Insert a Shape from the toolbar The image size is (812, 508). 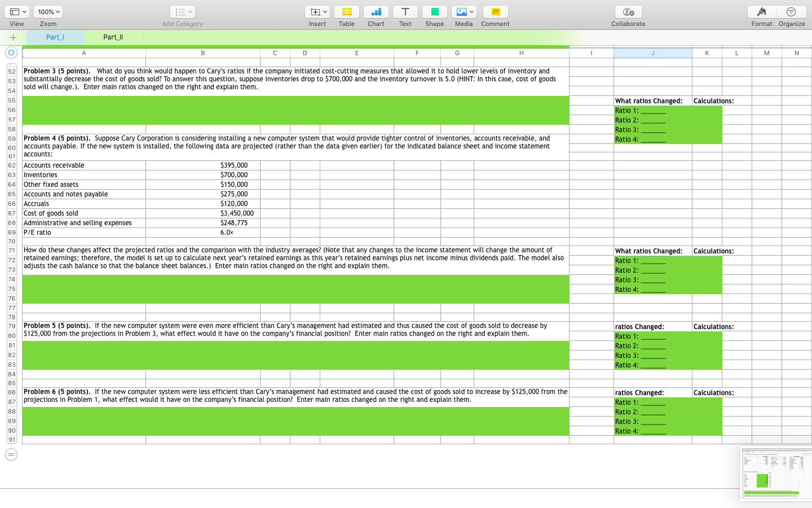click(434, 11)
